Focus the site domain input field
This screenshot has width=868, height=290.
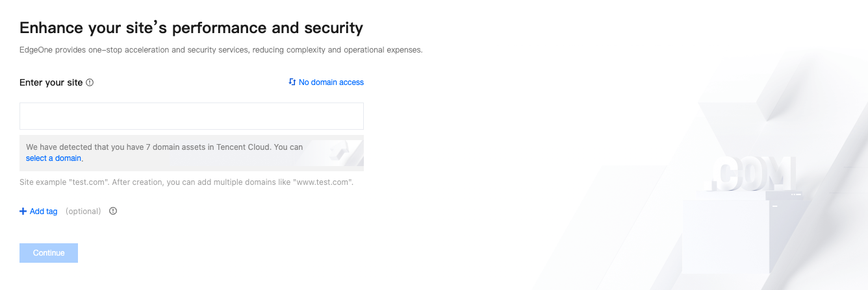coord(191,116)
